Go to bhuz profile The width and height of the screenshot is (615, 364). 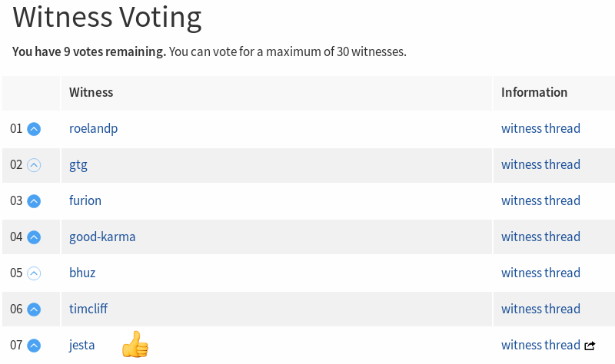pos(82,273)
